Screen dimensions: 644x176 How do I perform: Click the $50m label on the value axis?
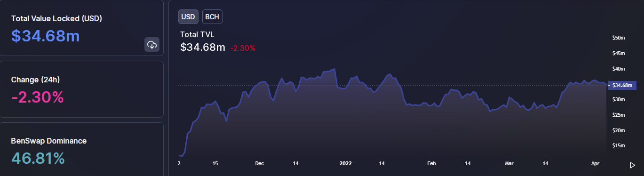click(x=618, y=38)
